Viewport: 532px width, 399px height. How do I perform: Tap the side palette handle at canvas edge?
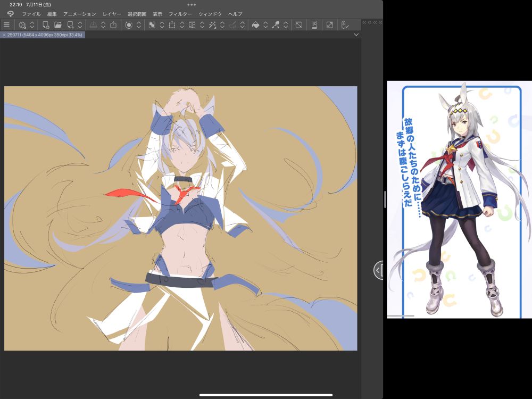click(x=379, y=270)
